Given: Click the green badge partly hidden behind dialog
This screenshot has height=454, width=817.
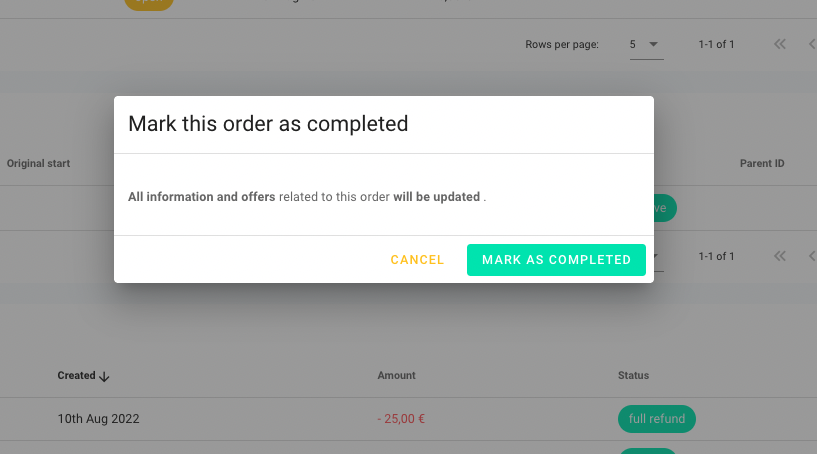Looking at the screenshot, I should point(665,208).
